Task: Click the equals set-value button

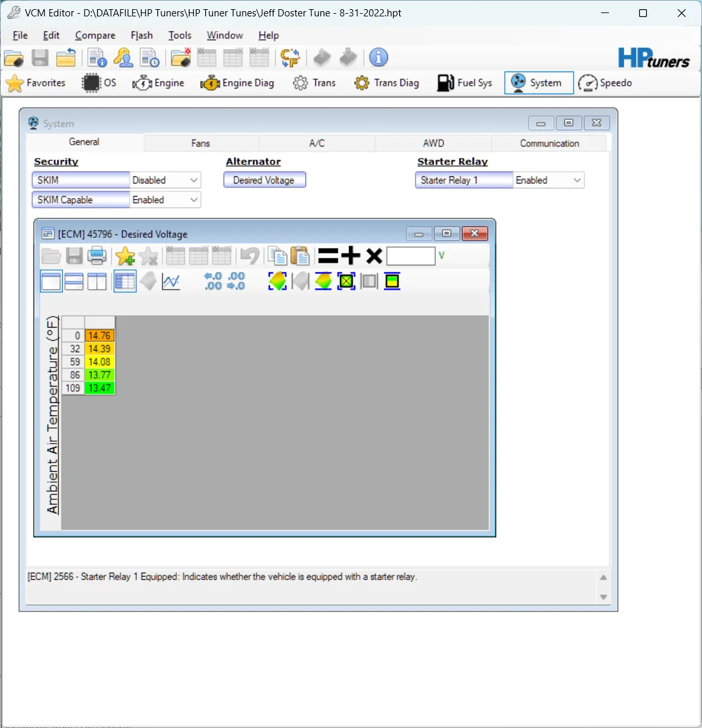Action: [x=328, y=256]
